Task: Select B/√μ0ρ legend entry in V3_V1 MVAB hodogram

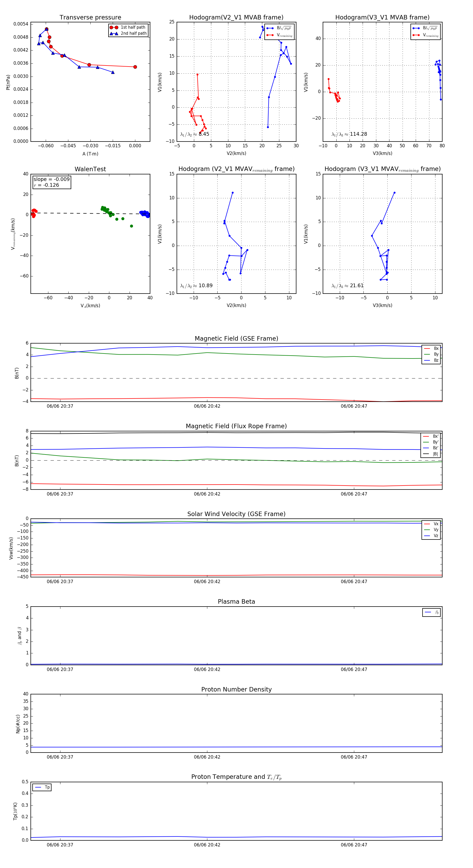Action: [x=425, y=28]
